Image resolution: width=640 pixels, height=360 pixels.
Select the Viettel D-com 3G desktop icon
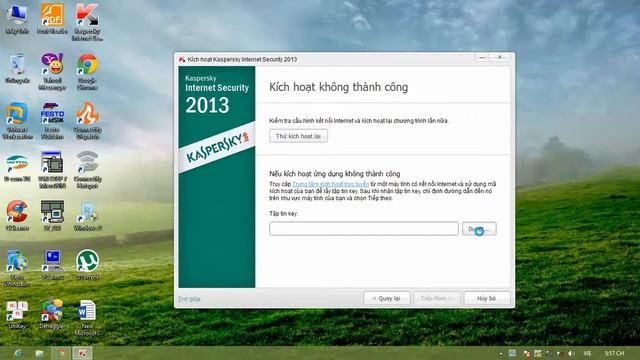click(x=17, y=167)
